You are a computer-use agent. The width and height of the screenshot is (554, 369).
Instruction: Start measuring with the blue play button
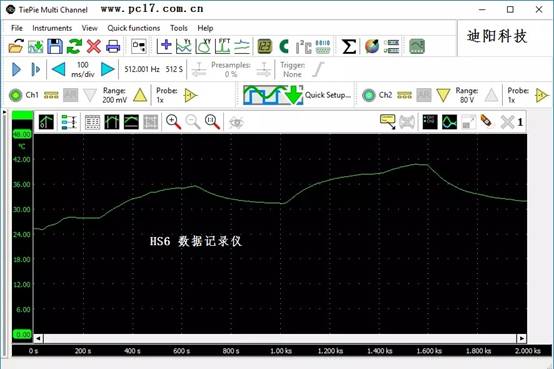[16, 69]
